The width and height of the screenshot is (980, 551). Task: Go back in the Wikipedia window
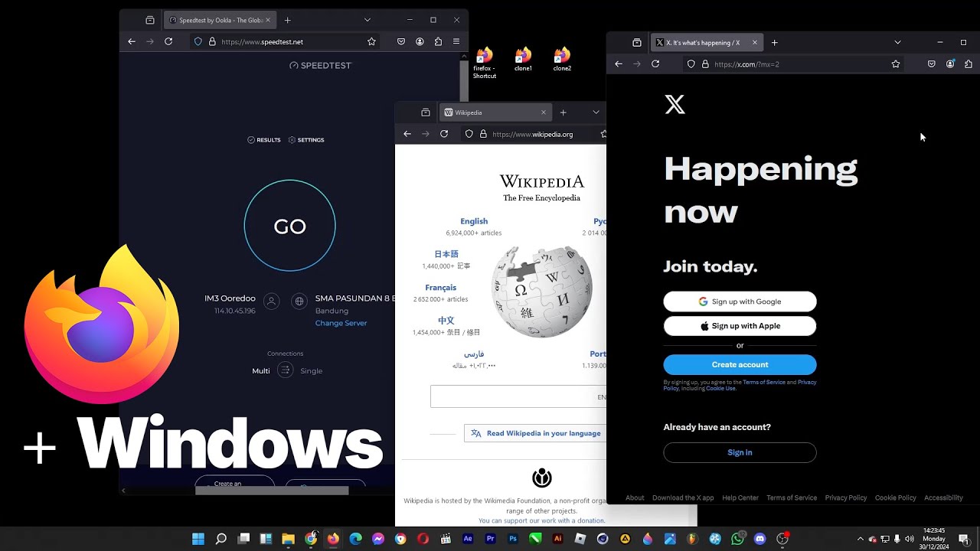coord(407,134)
